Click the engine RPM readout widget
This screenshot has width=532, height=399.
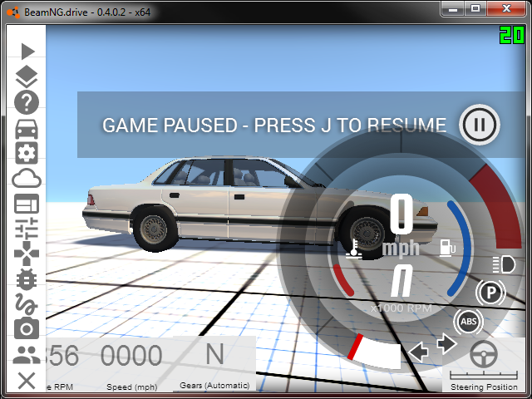coord(63,363)
